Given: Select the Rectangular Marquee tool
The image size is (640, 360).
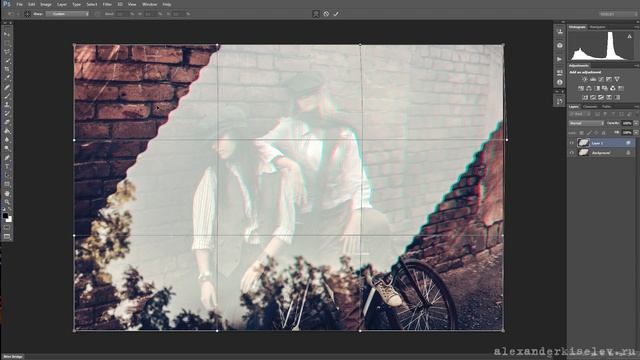Looking at the screenshot, I should click(7, 43).
